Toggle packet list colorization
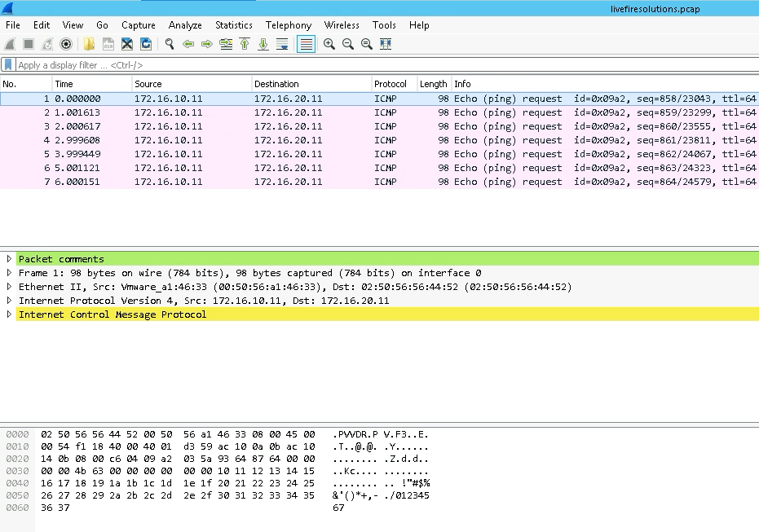Screen dimensions: 759x532 point(306,45)
